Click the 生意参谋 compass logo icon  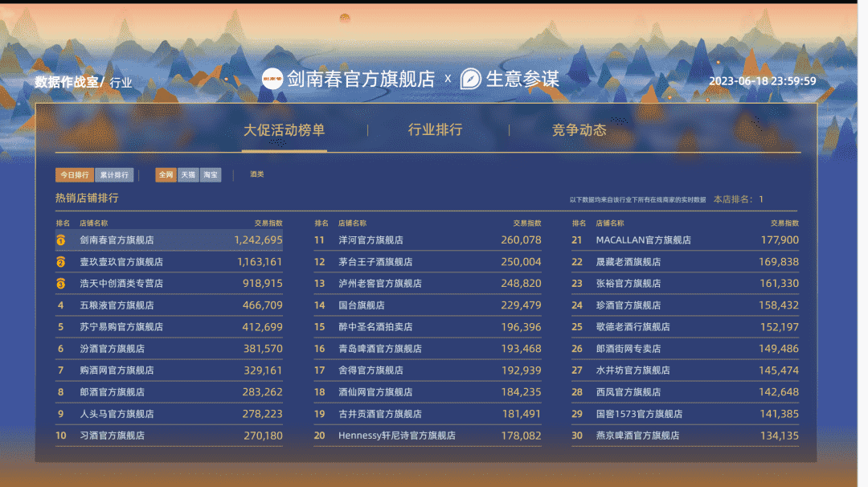(470, 79)
